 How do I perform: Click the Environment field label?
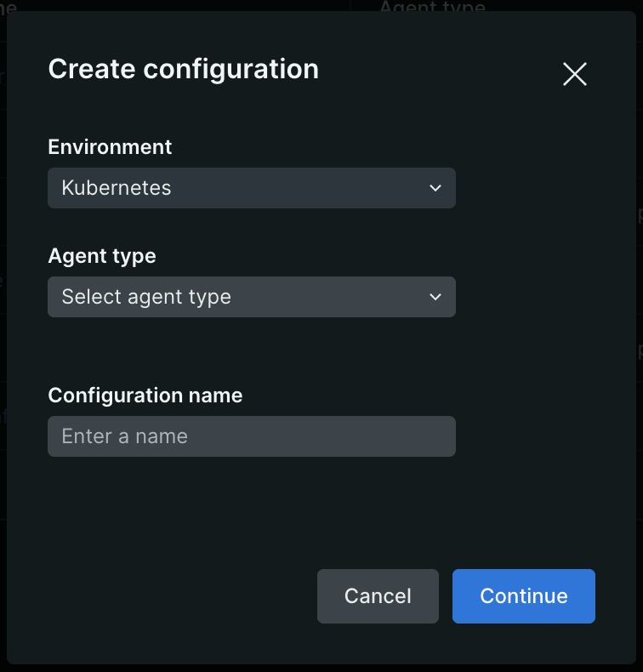coord(110,147)
